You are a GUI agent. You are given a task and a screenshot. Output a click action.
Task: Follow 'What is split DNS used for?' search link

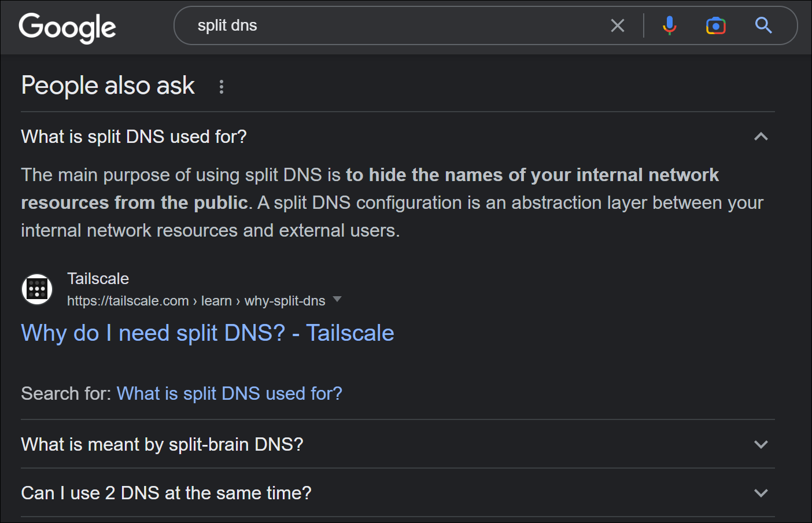230,393
